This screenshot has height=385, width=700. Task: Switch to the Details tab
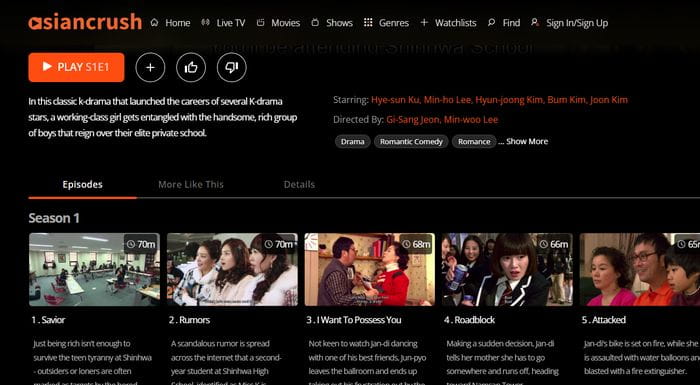299,184
